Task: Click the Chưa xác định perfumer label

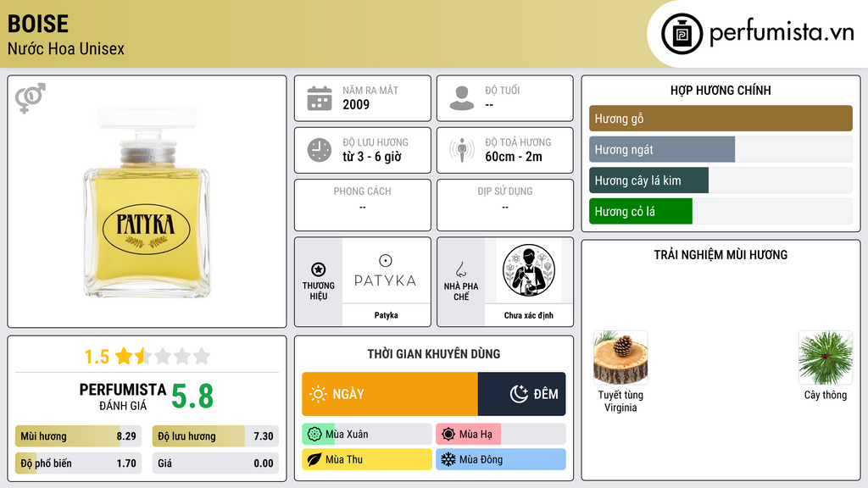Action: 528,315
